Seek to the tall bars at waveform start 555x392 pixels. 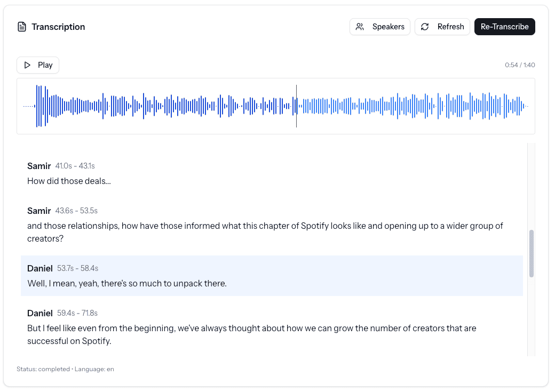point(42,106)
